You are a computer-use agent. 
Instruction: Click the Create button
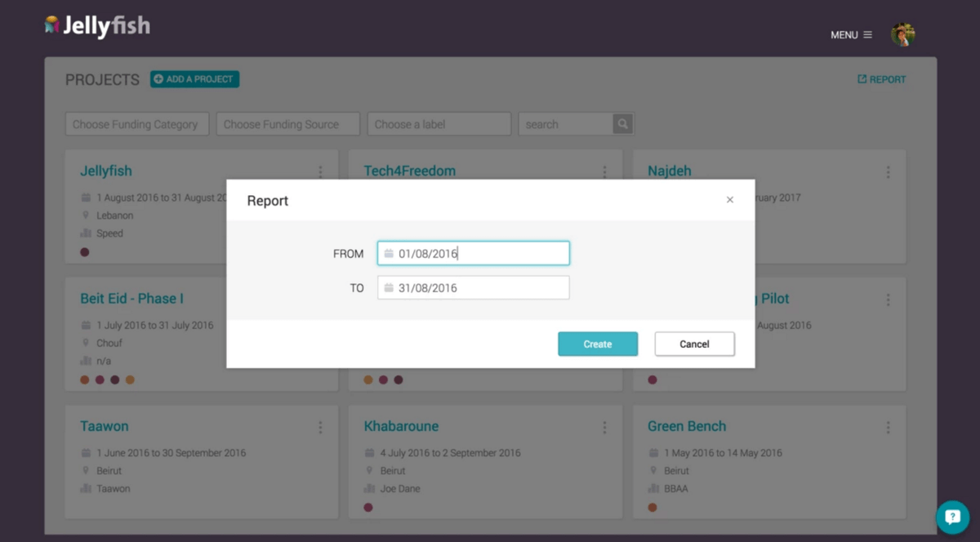click(598, 344)
